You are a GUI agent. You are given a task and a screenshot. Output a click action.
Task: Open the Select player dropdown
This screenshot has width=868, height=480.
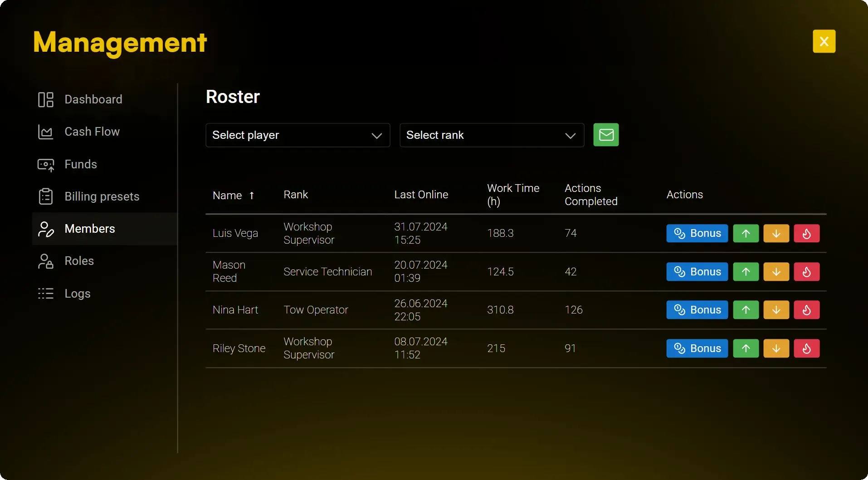297,135
